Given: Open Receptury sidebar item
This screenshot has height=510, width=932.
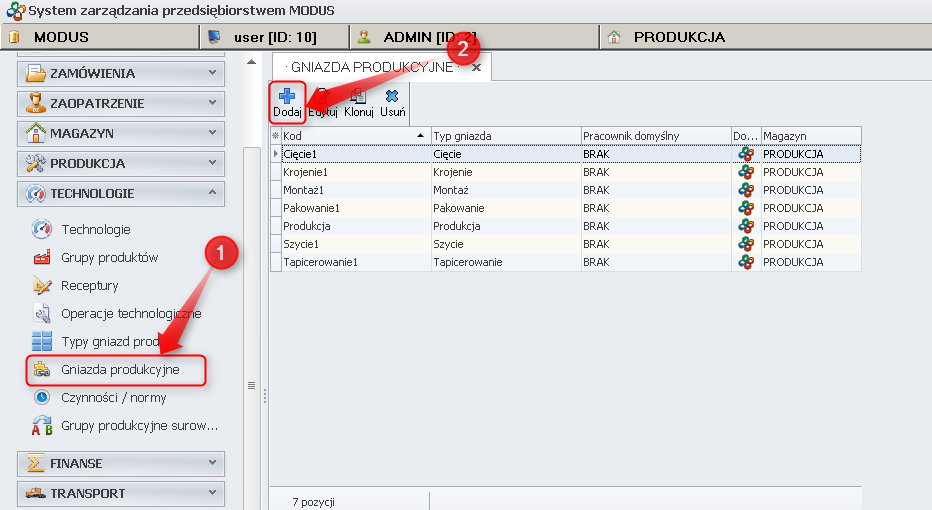Looking at the screenshot, I should [x=89, y=285].
